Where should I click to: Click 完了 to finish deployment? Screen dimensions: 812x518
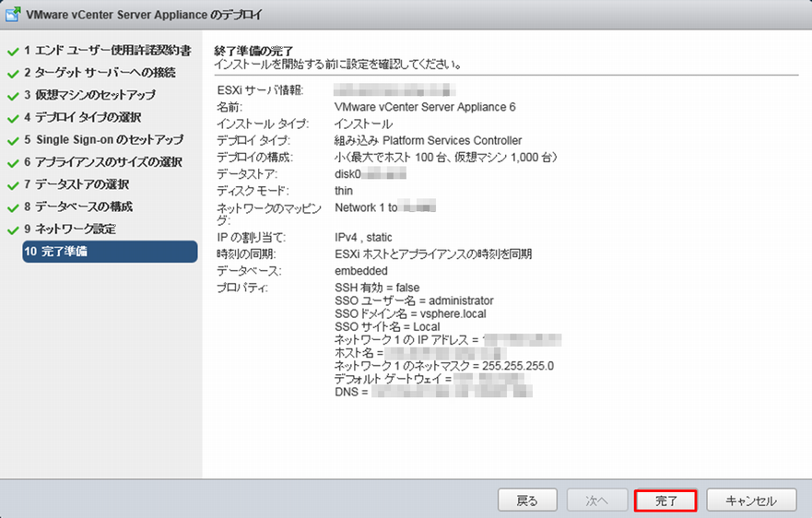(x=665, y=500)
